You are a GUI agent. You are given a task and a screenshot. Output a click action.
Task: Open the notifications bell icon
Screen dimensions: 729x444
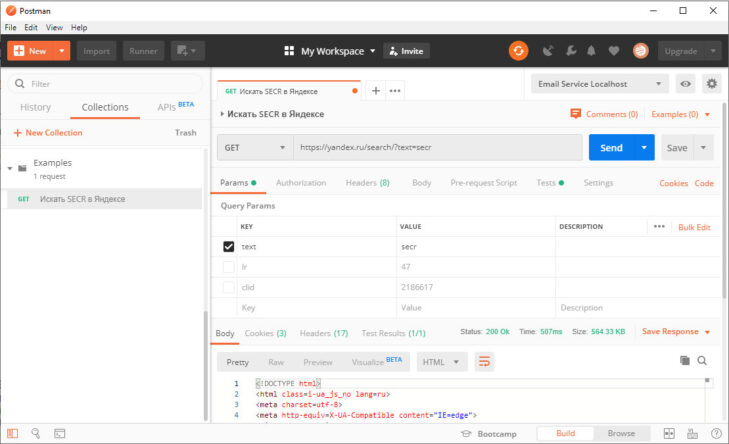pyautogui.click(x=592, y=50)
